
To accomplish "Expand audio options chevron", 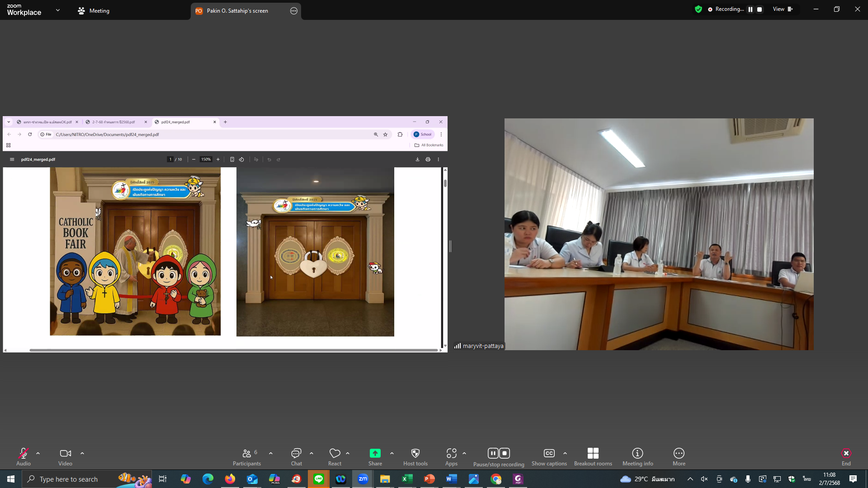I will pyautogui.click(x=38, y=453).
